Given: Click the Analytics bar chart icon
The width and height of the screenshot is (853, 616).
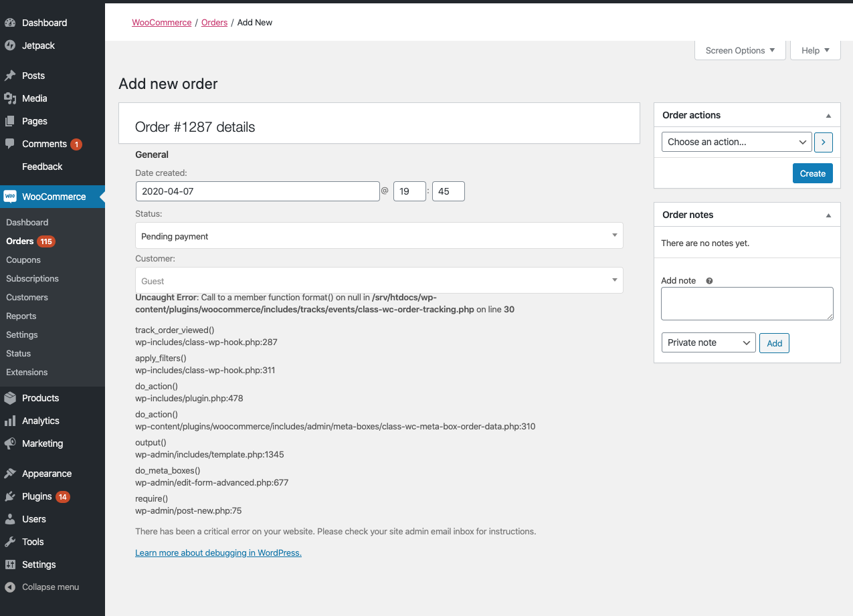Looking at the screenshot, I should (x=10, y=421).
